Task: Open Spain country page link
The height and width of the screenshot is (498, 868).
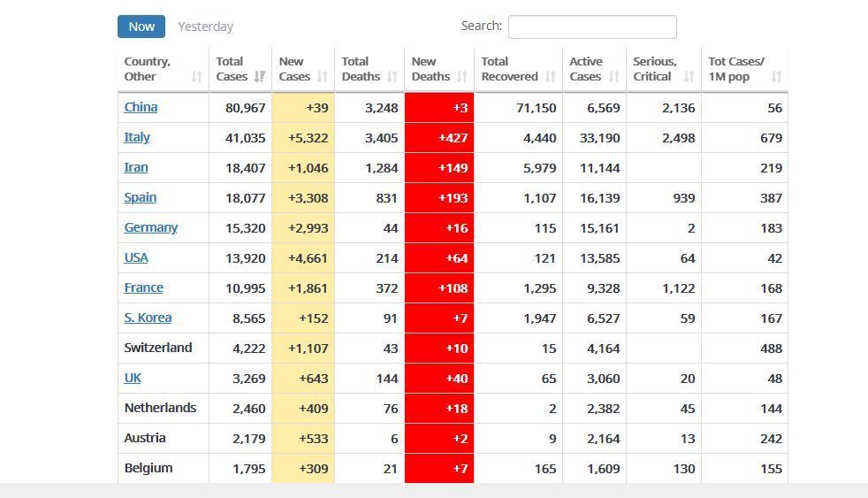Action: tap(140, 197)
